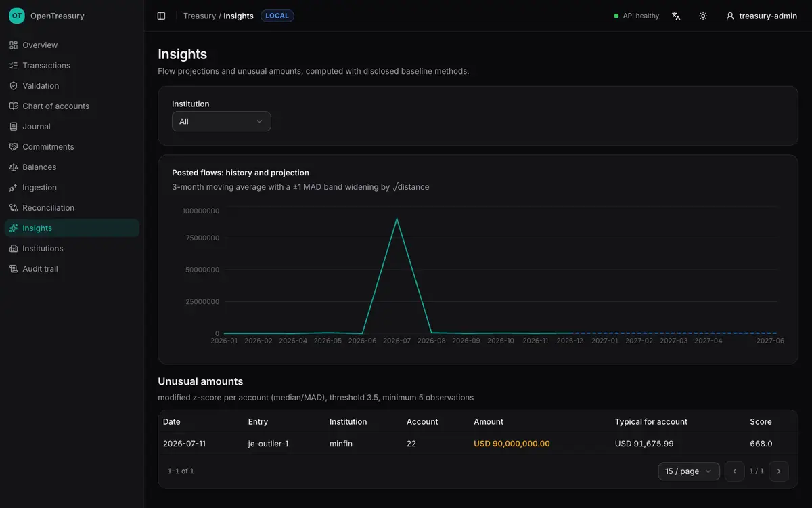The width and height of the screenshot is (812, 508).
Task: Click the user avatar icon
Action: coord(730,16)
